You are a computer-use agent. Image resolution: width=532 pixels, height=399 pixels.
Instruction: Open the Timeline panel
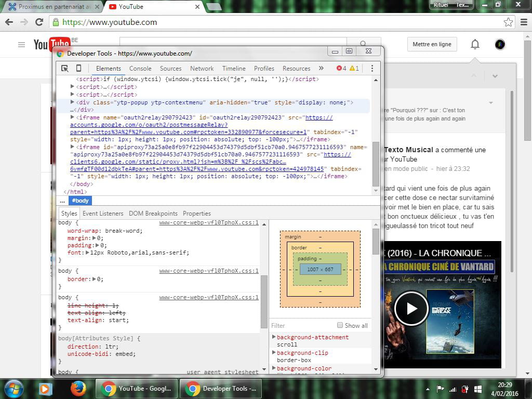[x=234, y=69]
